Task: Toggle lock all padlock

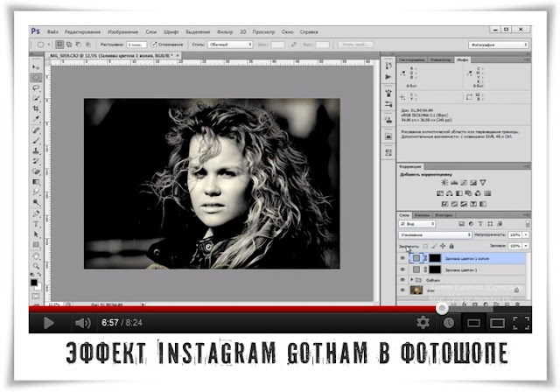Action: (451, 246)
